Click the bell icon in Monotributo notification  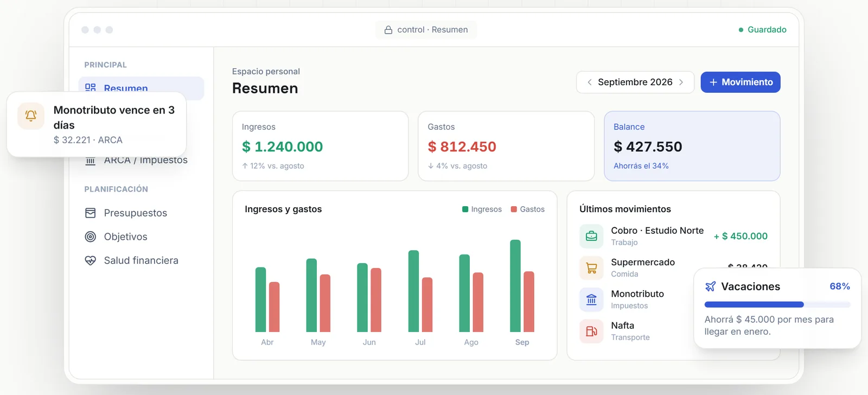tap(31, 116)
